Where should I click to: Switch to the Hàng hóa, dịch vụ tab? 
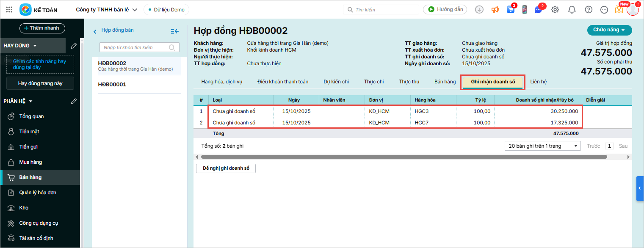221,82
